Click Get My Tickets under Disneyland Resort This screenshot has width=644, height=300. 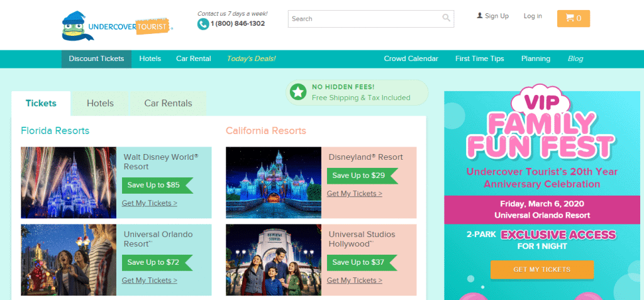tap(355, 194)
